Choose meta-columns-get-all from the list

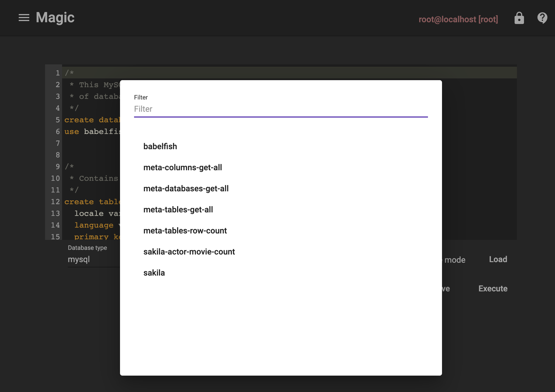(x=182, y=167)
